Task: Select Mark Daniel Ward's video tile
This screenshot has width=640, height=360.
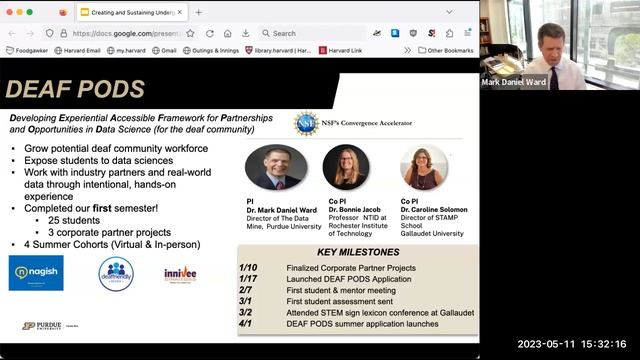Action: point(560,45)
